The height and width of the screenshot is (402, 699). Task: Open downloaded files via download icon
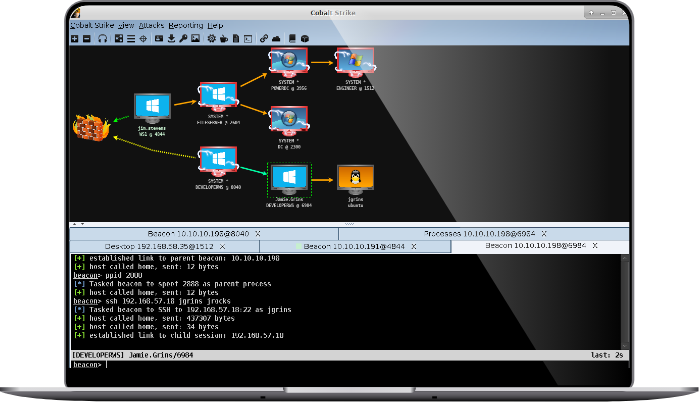click(x=171, y=39)
